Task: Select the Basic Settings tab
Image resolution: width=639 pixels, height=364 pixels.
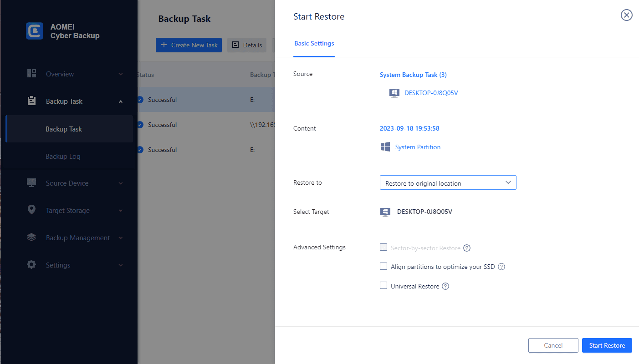Action: (314, 44)
